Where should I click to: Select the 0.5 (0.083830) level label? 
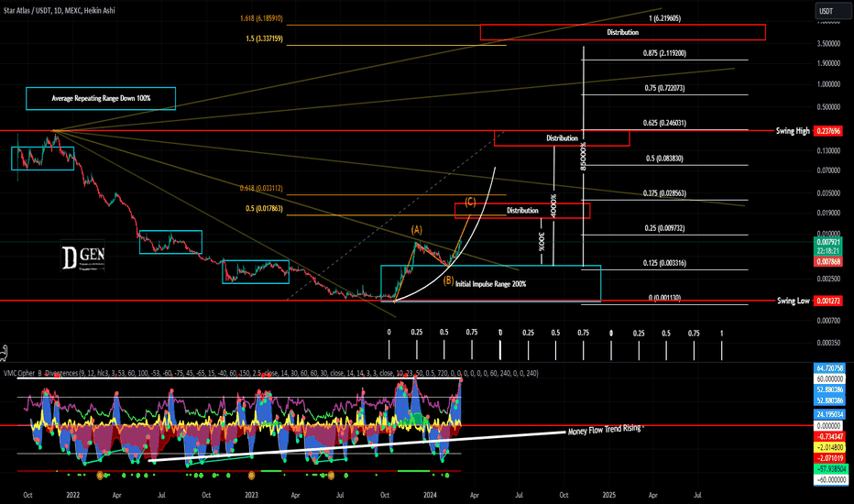(664, 159)
